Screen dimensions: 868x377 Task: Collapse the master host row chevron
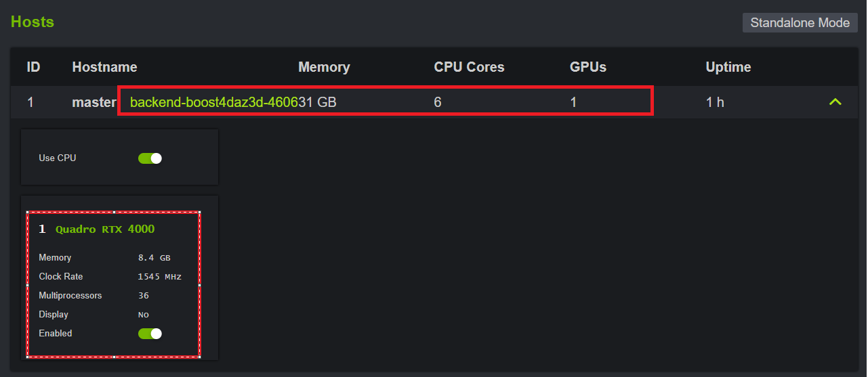point(835,102)
